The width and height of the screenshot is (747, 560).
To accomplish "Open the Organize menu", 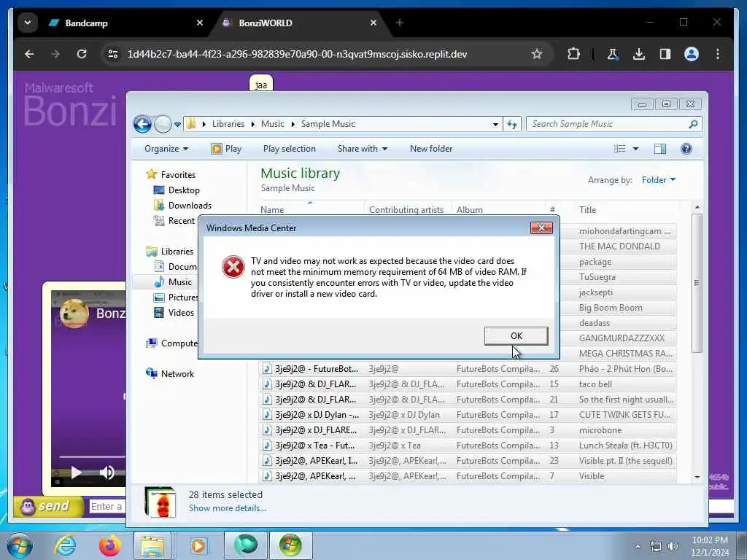I will click(x=166, y=149).
